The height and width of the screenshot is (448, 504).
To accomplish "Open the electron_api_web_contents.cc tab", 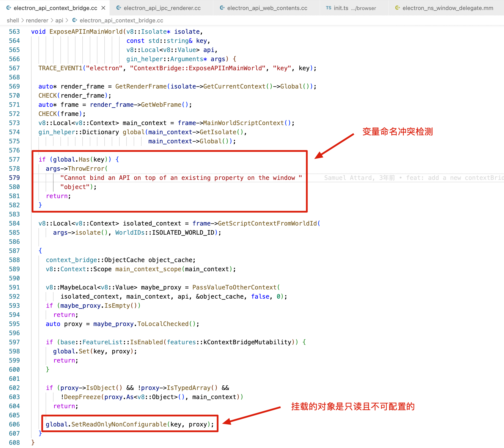I will click(x=267, y=8).
